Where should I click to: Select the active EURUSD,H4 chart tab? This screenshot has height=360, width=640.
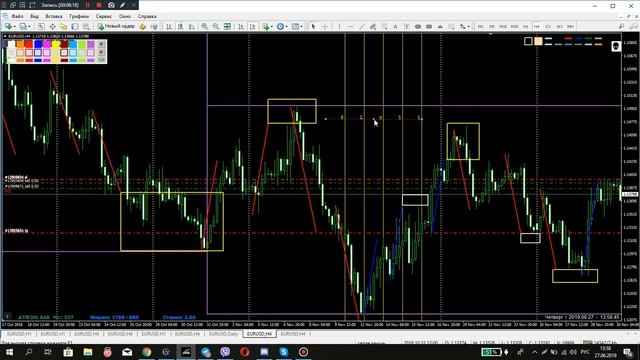259,334
